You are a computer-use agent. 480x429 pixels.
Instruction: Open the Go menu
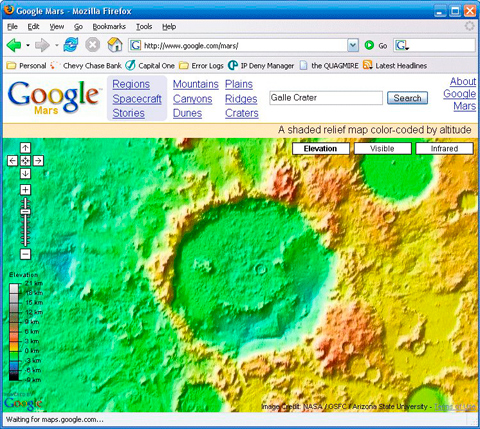click(x=78, y=27)
